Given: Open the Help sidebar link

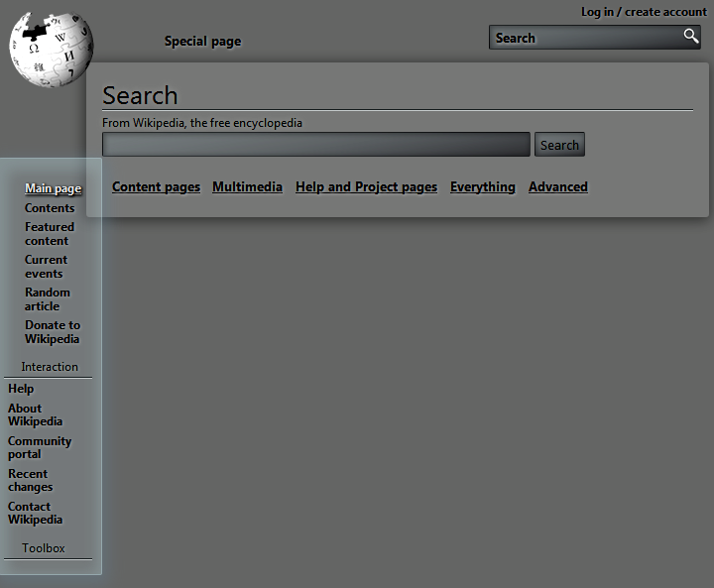Looking at the screenshot, I should click(x=21, y=389).
